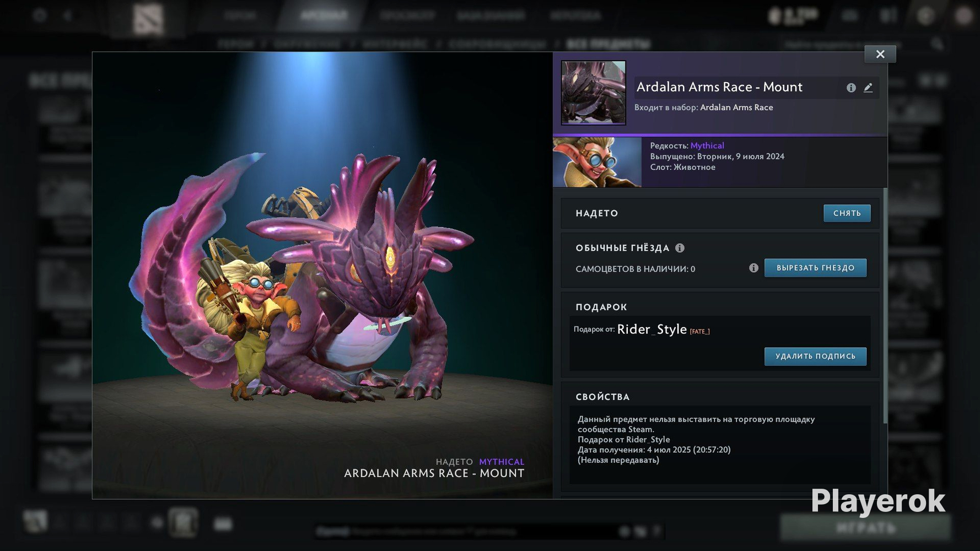Click the purple Mythical rarity value

(x=707, y=145)
